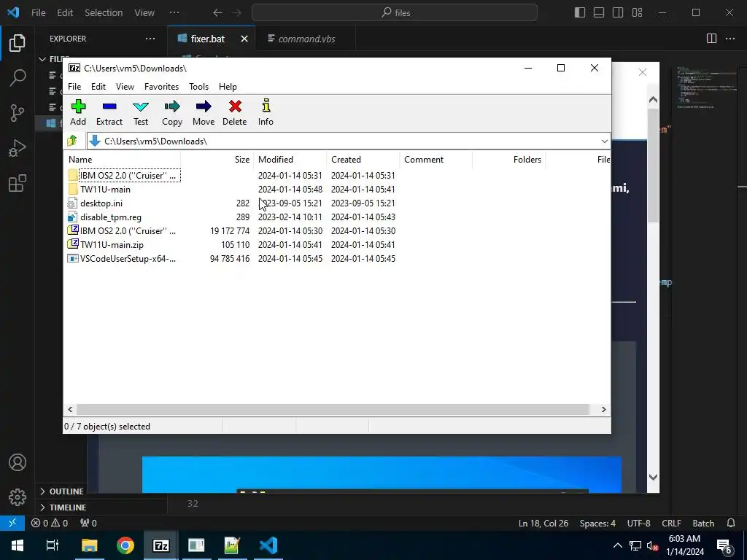Click the Test archive toolbar icon
This screenshot has height=560, width=747.
(x=141, y=112)
